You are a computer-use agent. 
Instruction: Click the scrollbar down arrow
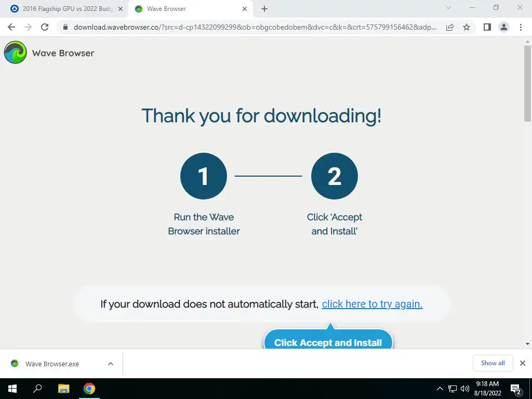[x=527, y=344]
